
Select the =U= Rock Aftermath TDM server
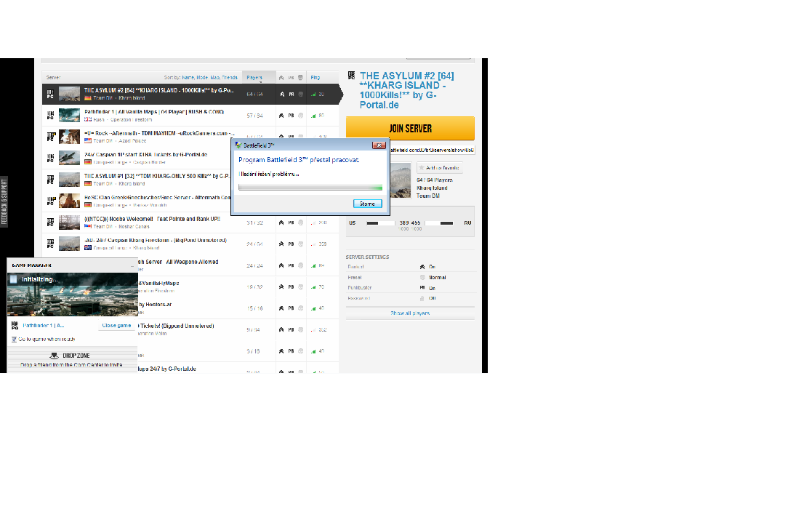(x=137, y=137)
